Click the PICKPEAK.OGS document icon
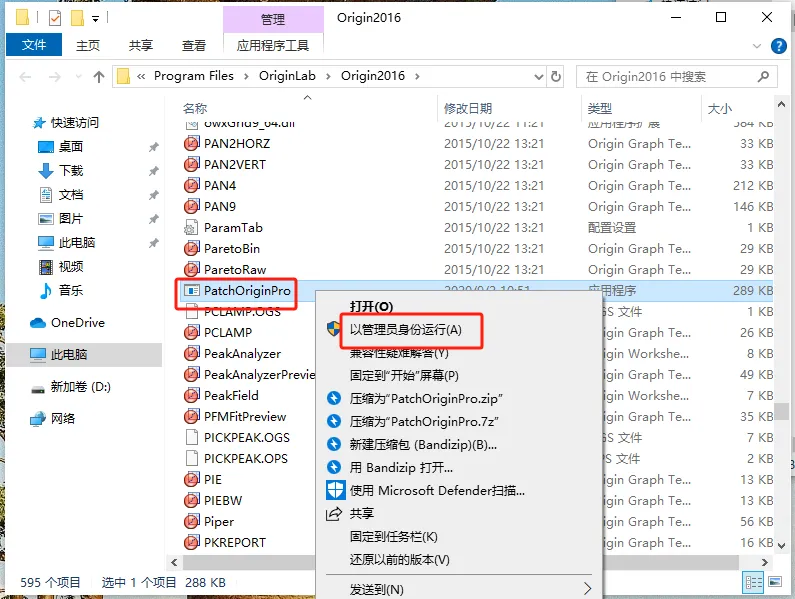Viewport: 795px width, 599px height. pyautogui.click(x=192, y=437)
